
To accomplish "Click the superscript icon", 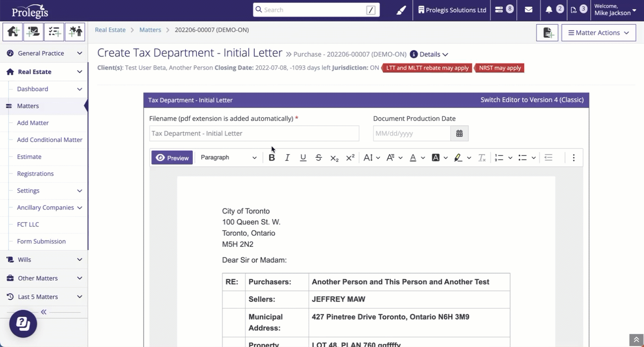I will (x=350, y=158).
